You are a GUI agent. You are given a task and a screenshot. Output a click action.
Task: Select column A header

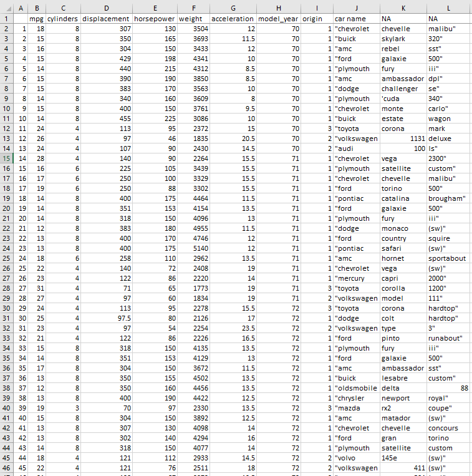(x=21, y=8)
